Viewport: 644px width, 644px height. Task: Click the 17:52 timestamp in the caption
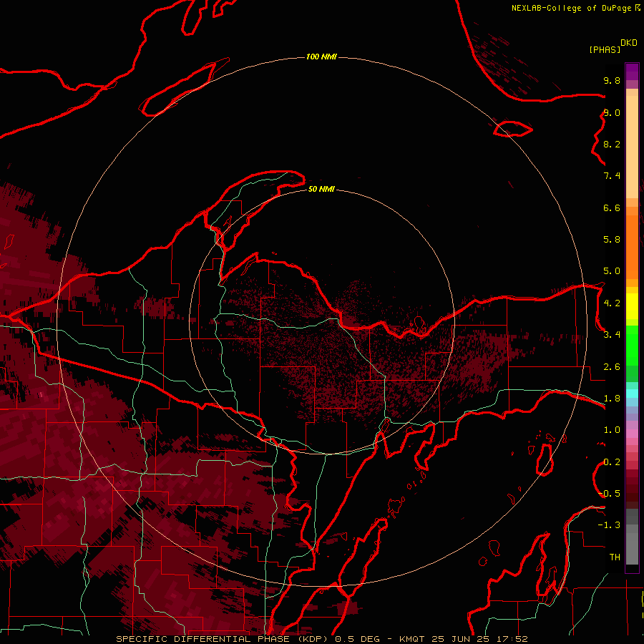[512, 639]
